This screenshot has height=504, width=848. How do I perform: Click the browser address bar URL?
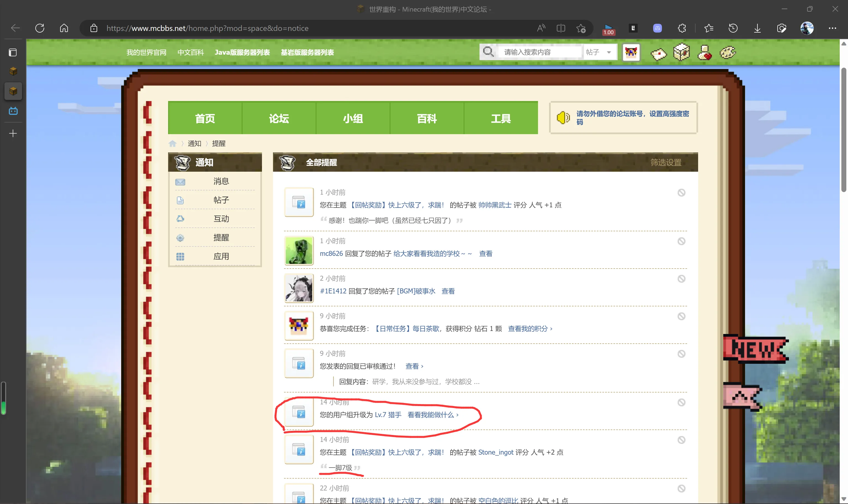[207, 28]
